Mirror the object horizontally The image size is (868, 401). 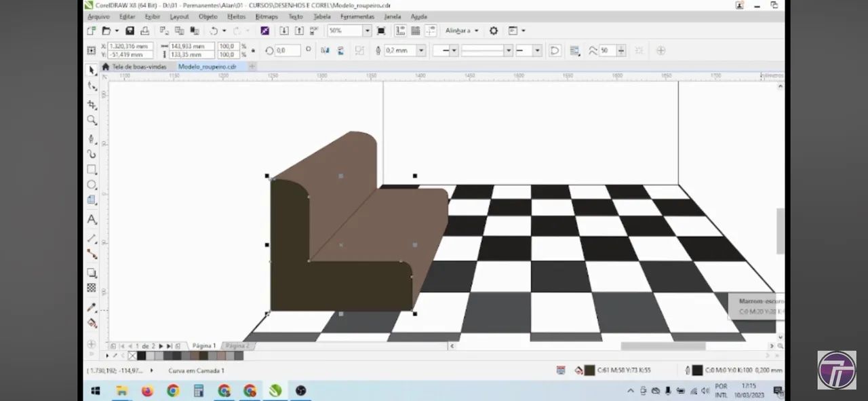[x=325, y=50]
